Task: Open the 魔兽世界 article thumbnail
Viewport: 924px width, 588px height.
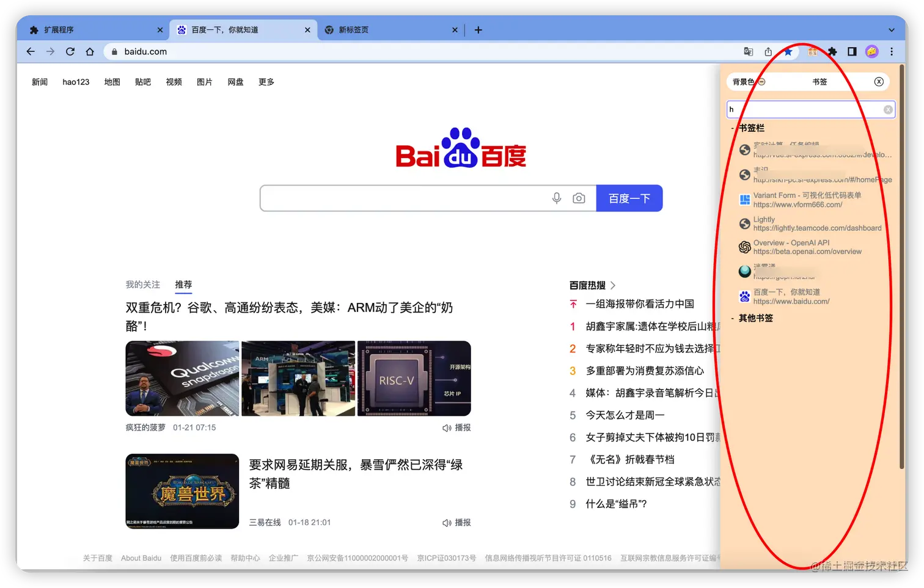Action: pyautogui.click(x=182, y=492)
